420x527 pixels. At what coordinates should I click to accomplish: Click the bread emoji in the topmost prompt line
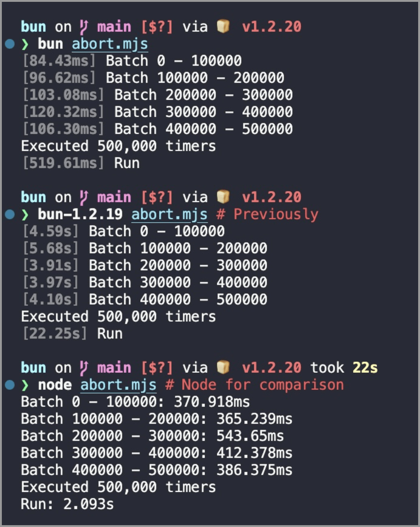tap(223, 27)
